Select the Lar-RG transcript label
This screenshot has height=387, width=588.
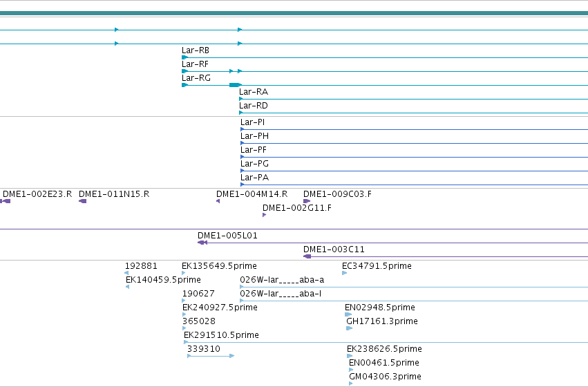(196, 78)
